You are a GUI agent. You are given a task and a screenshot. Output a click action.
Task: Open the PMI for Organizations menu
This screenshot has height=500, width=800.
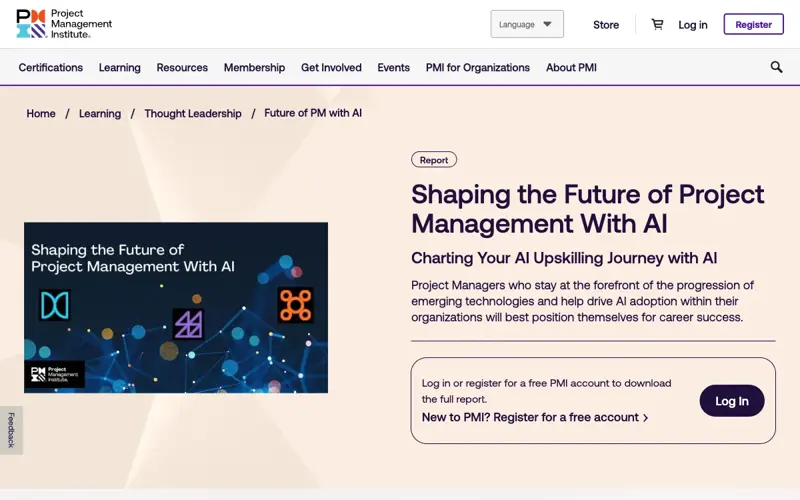click(478, 67)
